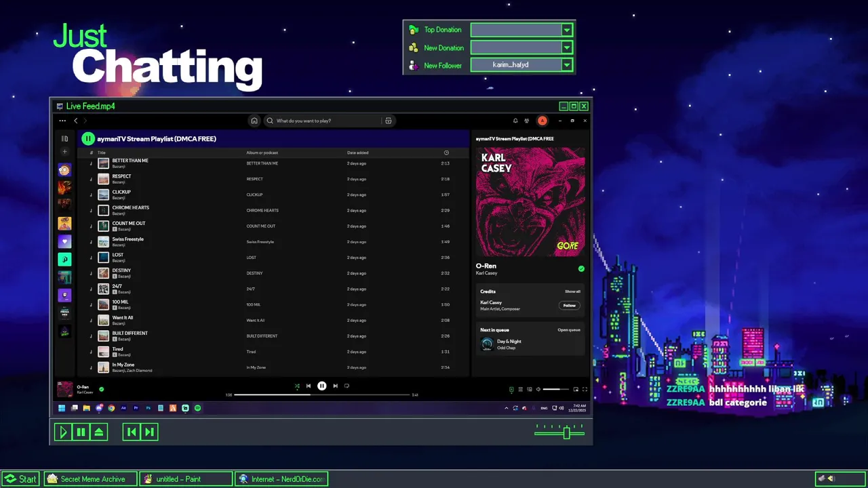Switch to Secret Meme Archive taskbar item

pyautogui.click(x=90, y=479)
